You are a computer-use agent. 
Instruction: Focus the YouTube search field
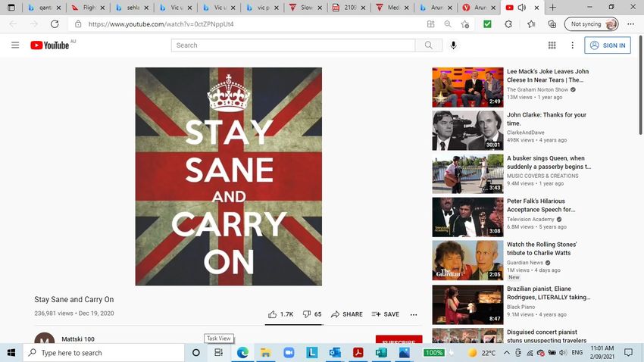tap(293, 45)
